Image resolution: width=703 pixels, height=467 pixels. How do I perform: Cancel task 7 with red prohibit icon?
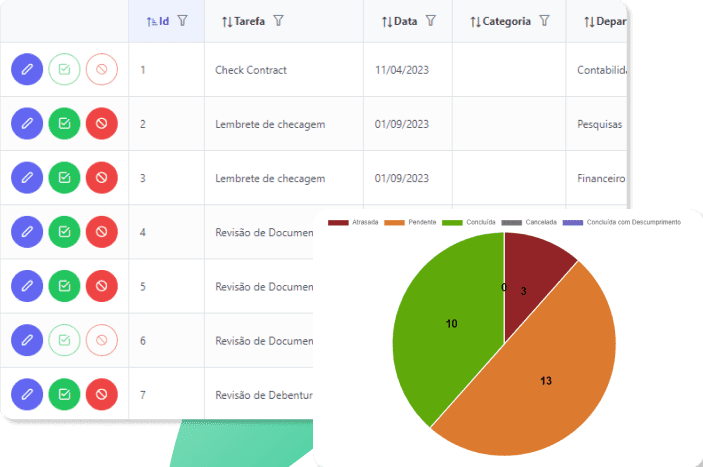click(x=102, y=394)
